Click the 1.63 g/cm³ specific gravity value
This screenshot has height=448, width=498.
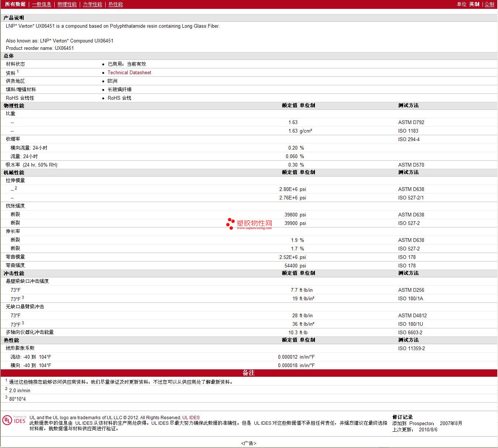pyautogui.click(x=300, y=131)
